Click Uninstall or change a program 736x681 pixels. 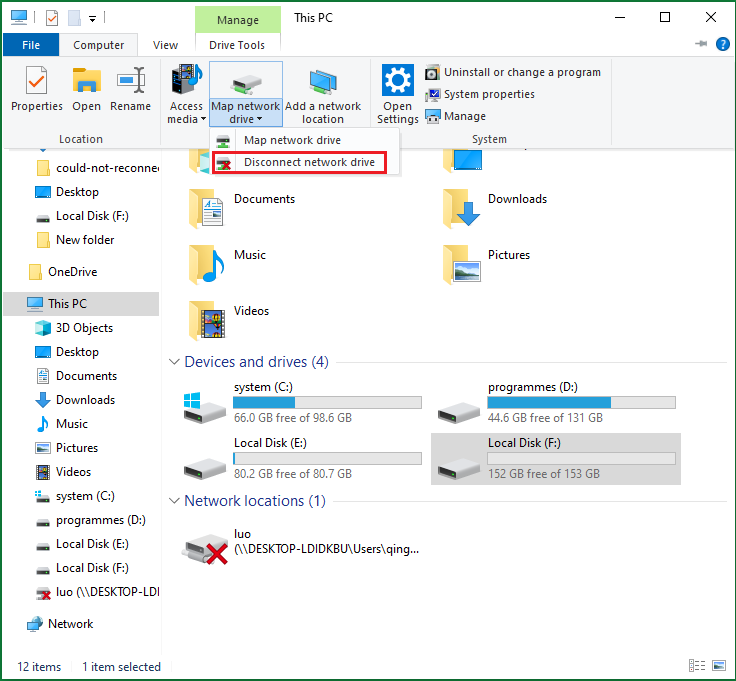tap(521, 72)
